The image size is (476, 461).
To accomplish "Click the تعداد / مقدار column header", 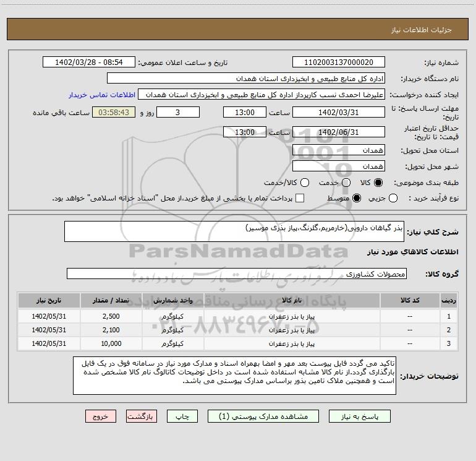I will tap(111, 301).
